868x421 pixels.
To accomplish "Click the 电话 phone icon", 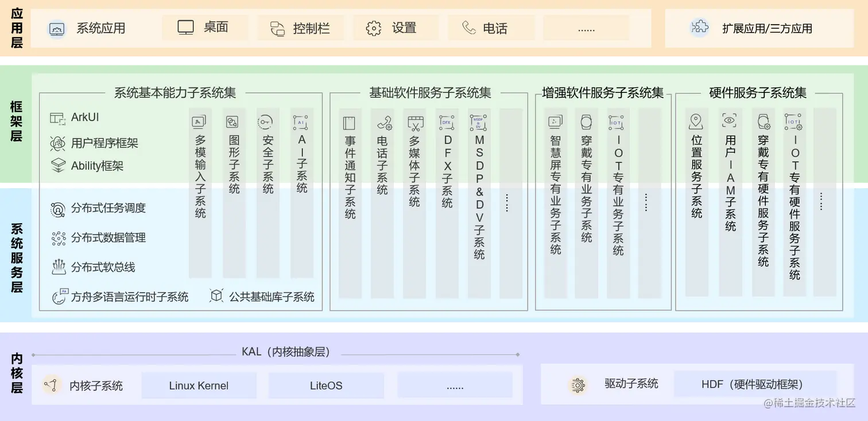I will (469, 28).
